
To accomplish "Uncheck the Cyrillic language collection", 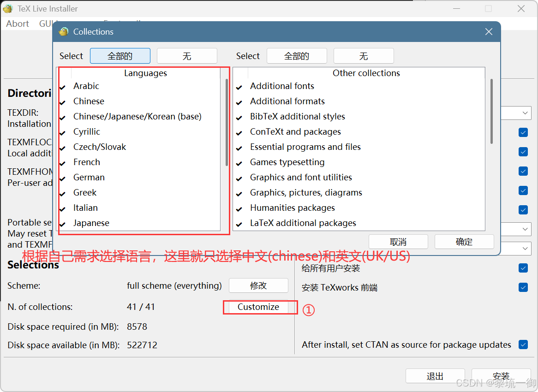I will click(63, 133).
